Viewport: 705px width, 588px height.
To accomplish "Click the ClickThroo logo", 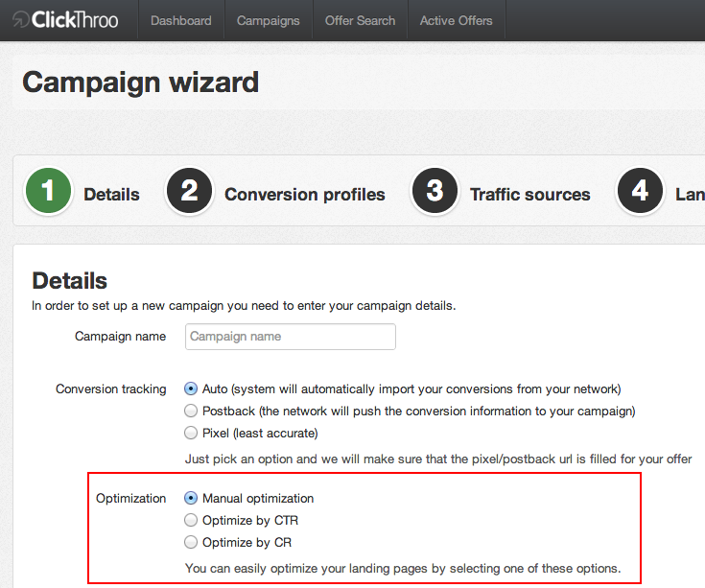I will (65, 20).
